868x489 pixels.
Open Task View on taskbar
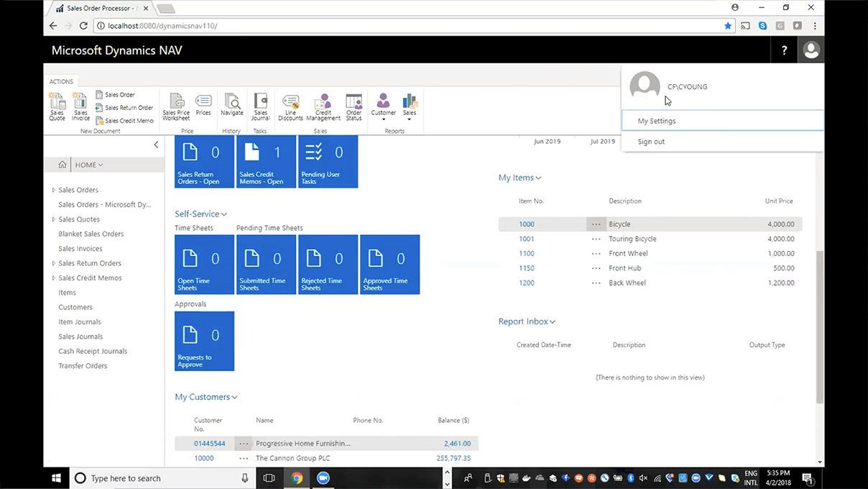pos(269,478)
